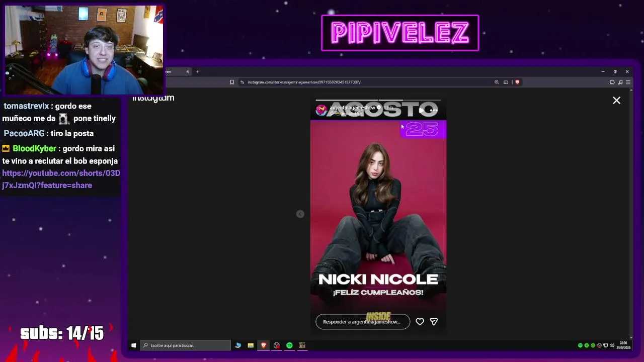Open the Brave Shields icon
The image size is (644, 362).
pyautogui.click(x=517, y=82)
